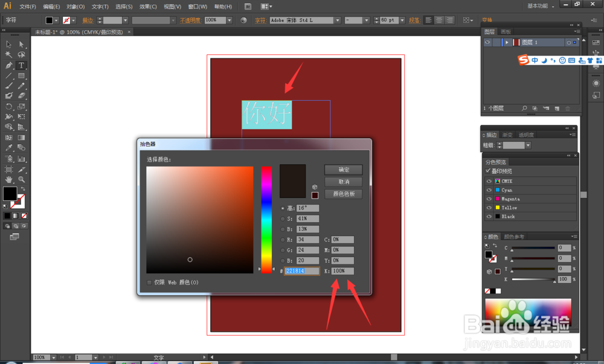This screenshot has height=364, width=604.
Task: Select the Line Segment tool
Action: [8, 76]
